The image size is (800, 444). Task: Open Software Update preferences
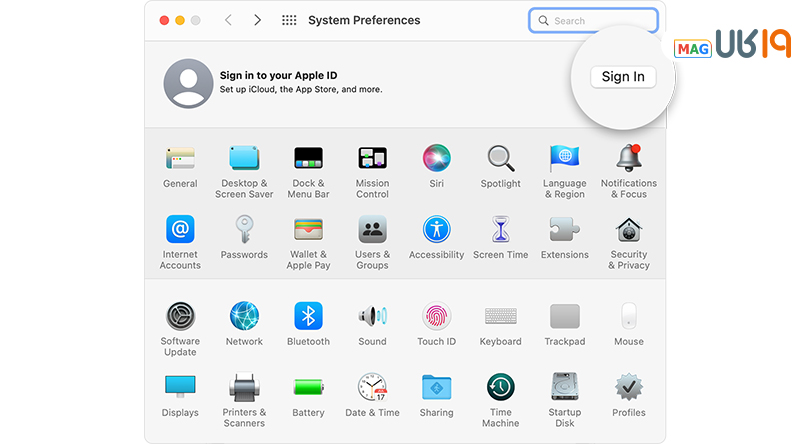pyautogui.click(x=180, y=317)
